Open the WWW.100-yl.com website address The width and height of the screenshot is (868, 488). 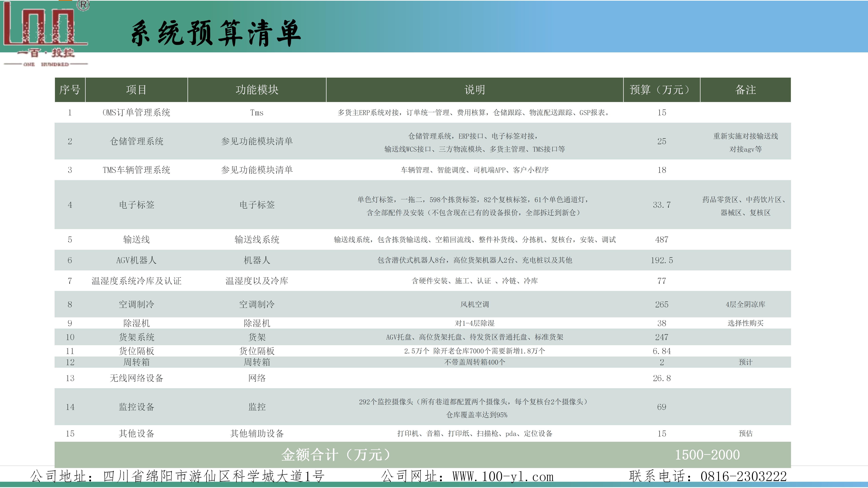pos(503,476)
